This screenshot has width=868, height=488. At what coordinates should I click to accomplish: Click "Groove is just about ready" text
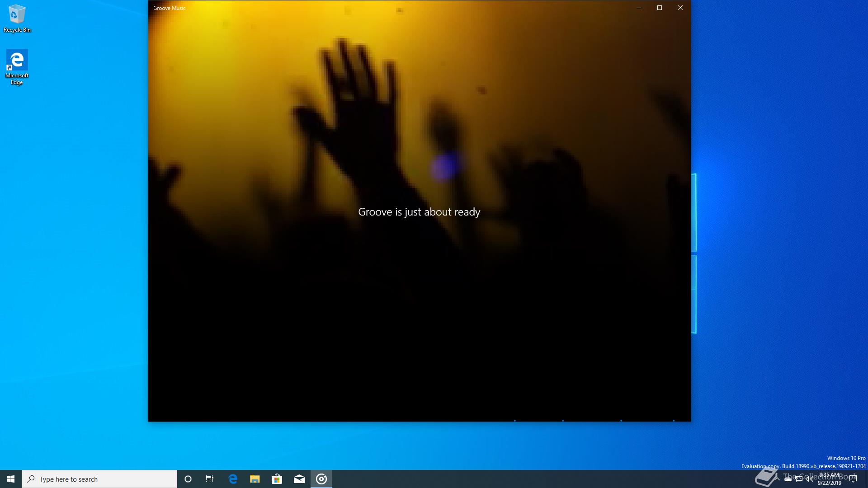(x=419, y=212)
